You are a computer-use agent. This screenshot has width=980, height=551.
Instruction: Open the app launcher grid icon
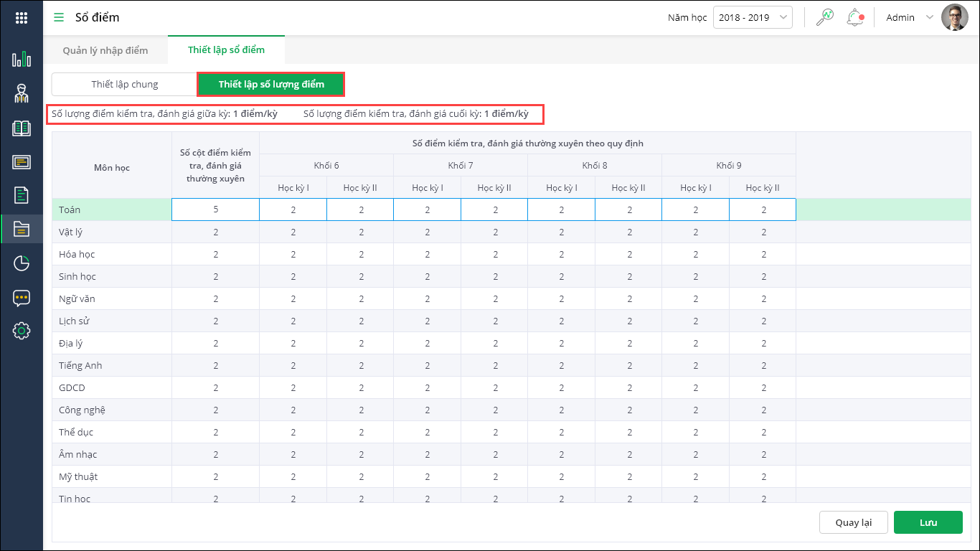(22, 18)
